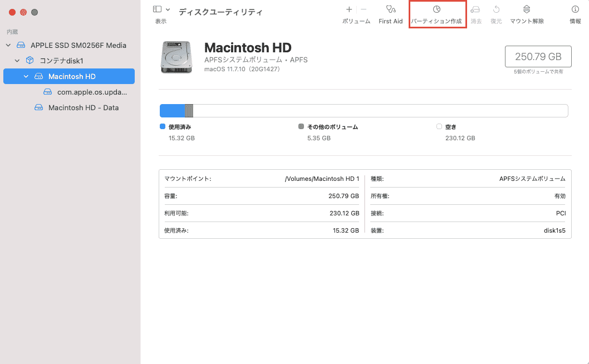Open the パーティション作成 partition tool
Screen dimensions: 589x364
pyautogui.click(x=436, y=9)
